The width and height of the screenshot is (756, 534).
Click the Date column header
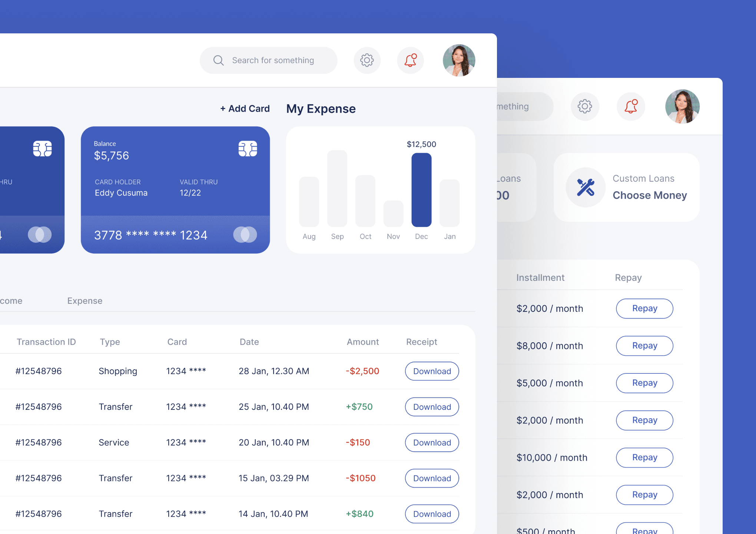[x=249, y=342]
